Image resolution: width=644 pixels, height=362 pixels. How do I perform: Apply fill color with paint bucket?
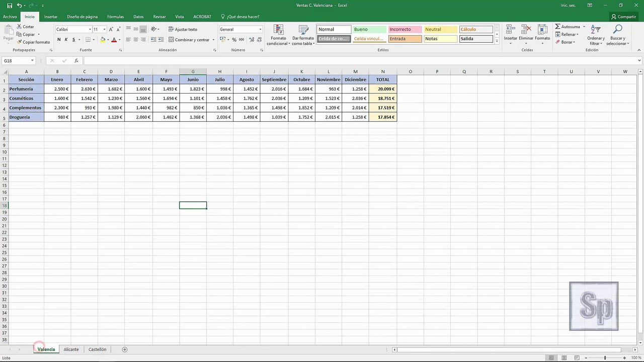click(x=103, y=40)
